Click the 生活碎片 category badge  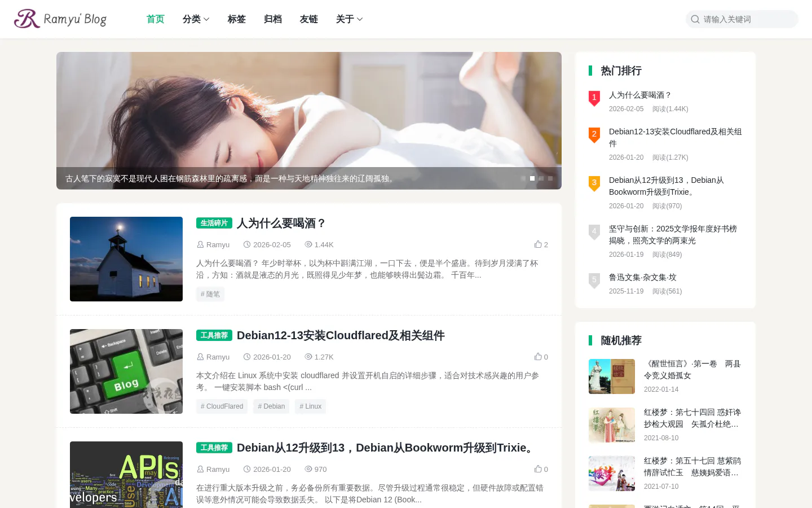(x=214, y=223)
